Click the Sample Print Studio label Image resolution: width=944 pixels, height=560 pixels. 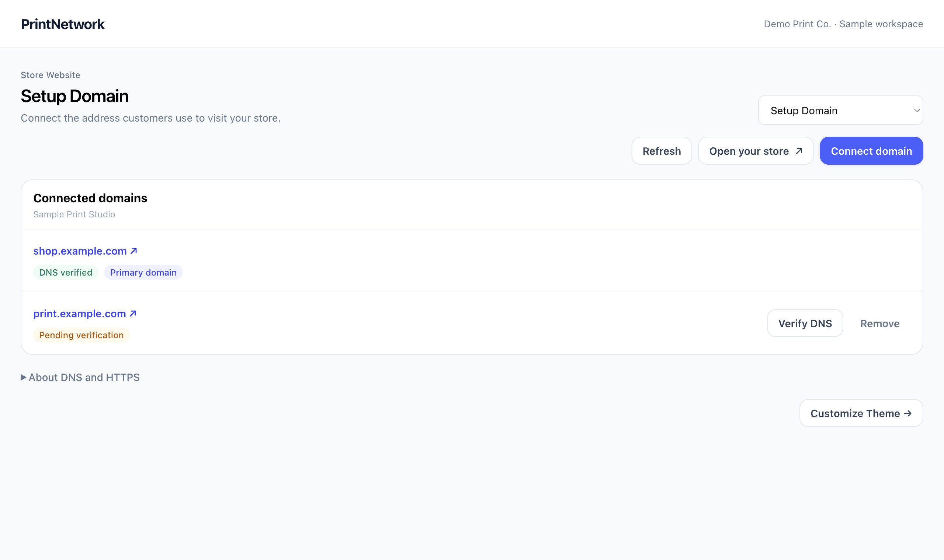pyautogui.click(x=74, y=214)
